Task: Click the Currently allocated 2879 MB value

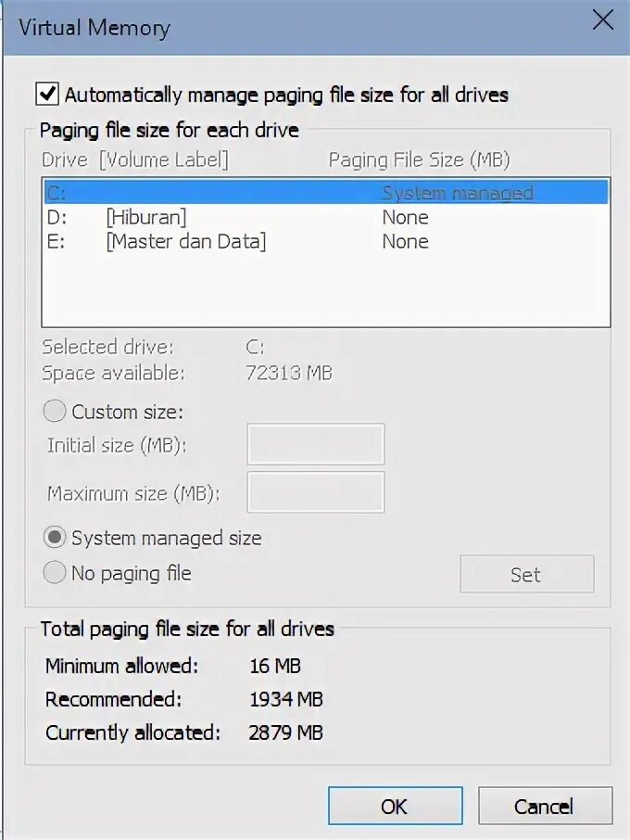Action: (x=286, y=732)
